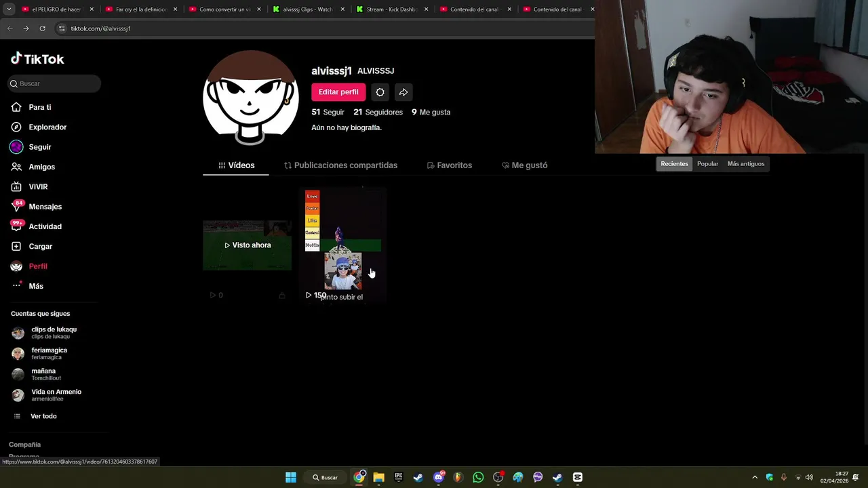Open the VIVIR live section

point(38,186)
